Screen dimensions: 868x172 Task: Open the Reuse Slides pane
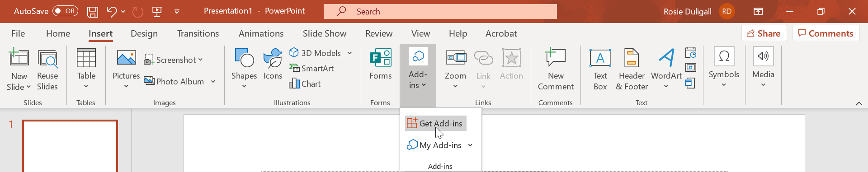coord(47,69)
